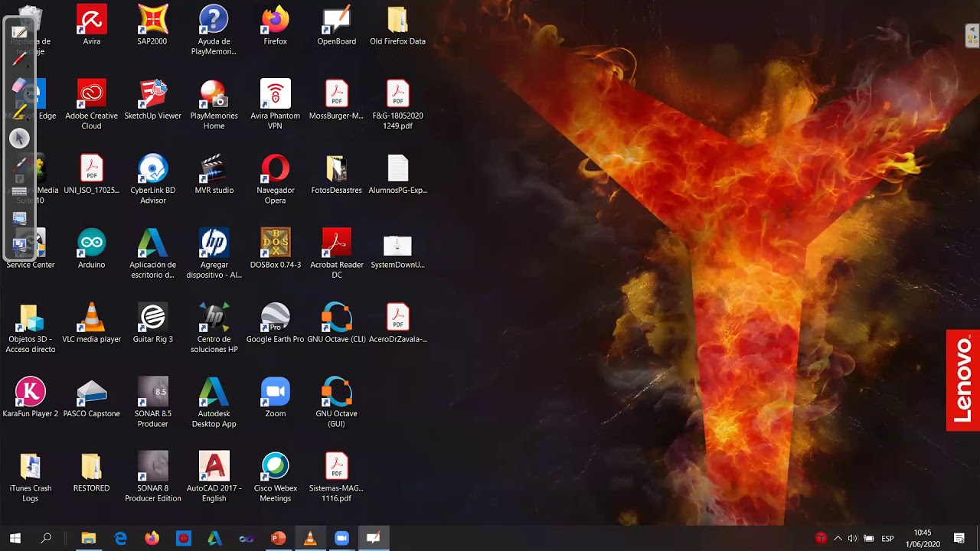Screen dimensions: 980x551
Task: Select the pen tool in the floating toolbar
Action: (20, 58)
